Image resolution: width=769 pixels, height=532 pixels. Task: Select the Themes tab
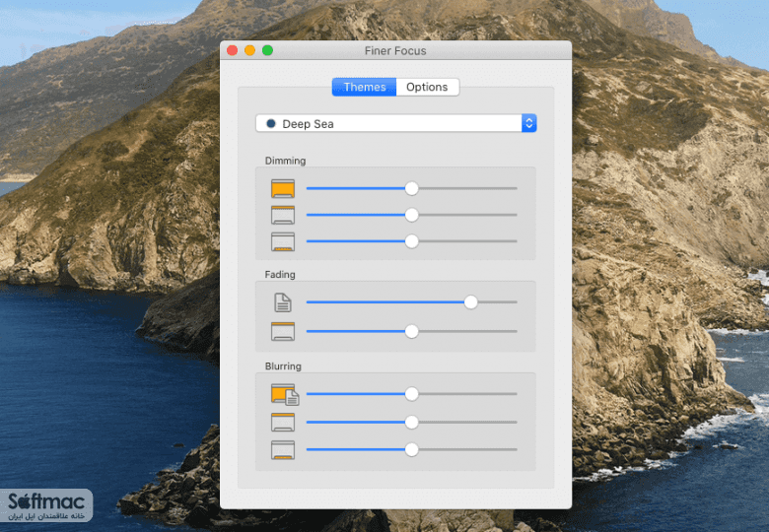pos(365,88)
